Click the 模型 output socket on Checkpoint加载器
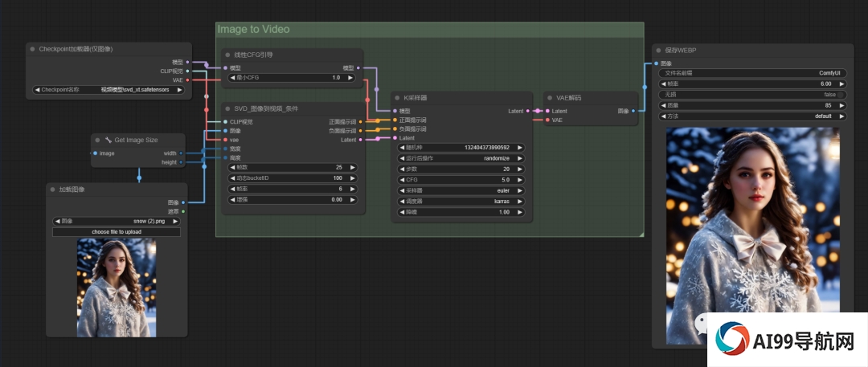 tap(187, 62)
